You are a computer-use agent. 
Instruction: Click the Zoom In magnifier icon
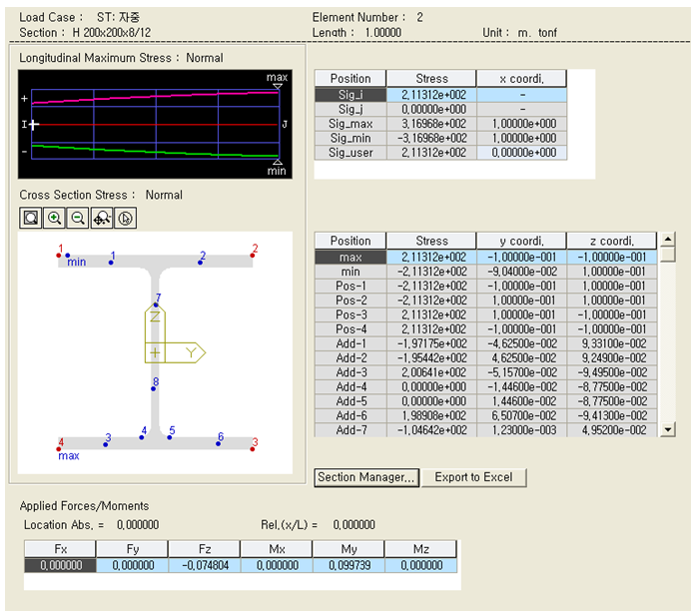pyautogui.click(x=54, y=218)
